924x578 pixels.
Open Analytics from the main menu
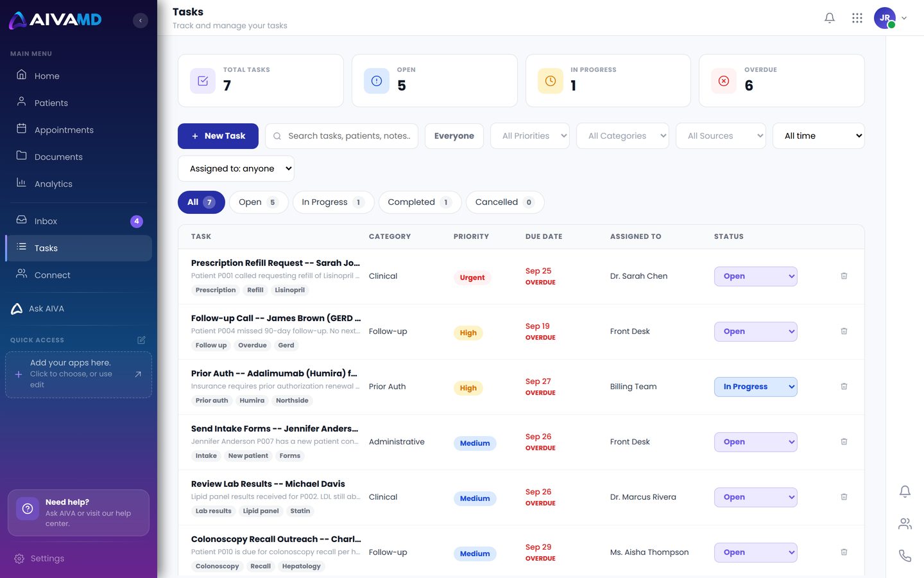point(78,184)
